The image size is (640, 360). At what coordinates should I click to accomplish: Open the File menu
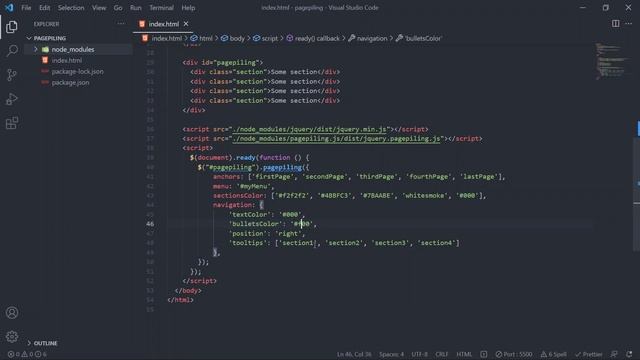coord(26,8)
